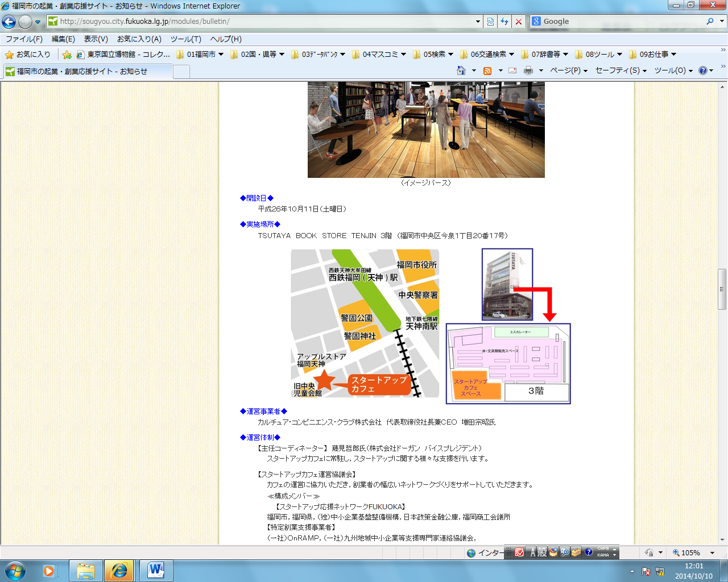The width and height of the screenshot is (728, 582).
Task: Click the Compatibility View icon
Action: (490, 22)
